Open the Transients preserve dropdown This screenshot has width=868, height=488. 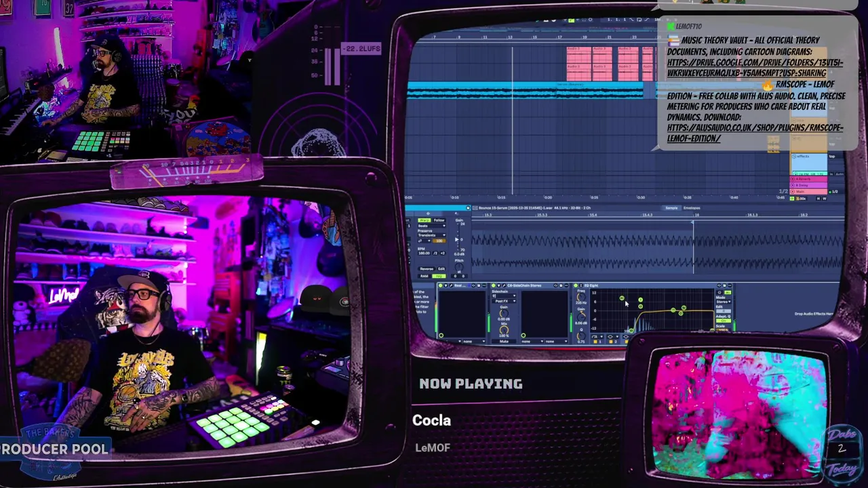click(432, 236)
